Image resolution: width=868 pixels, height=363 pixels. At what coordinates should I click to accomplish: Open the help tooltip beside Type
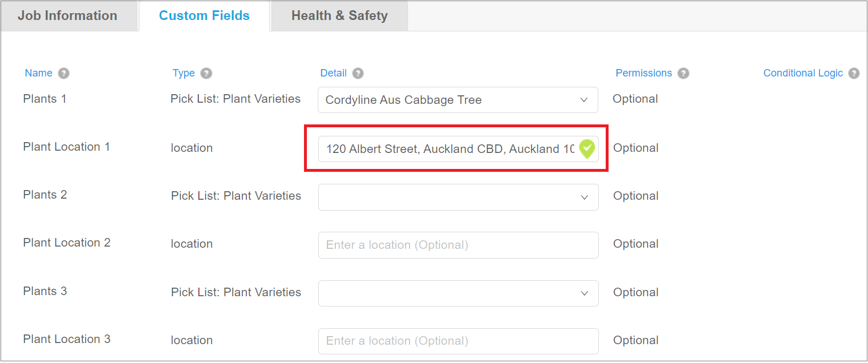tap(206, 73)
